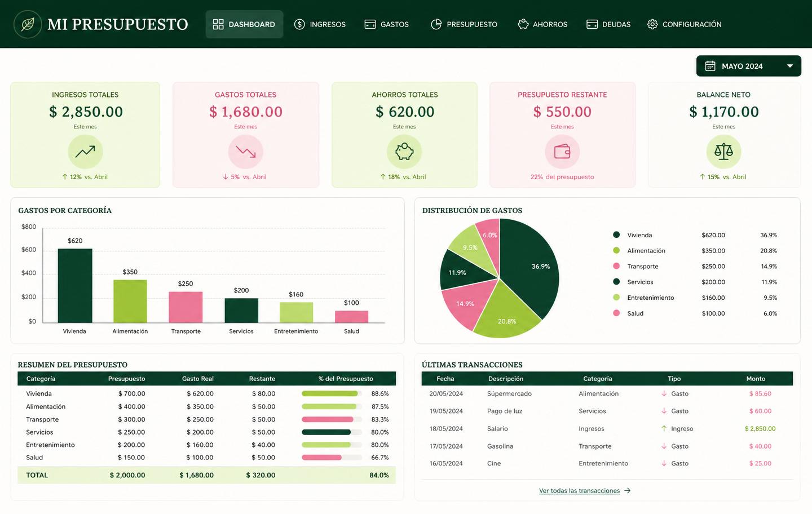Click the Vivienda budget progress bar
Viewport: 812px width, 514px height.
click(332, 393)
